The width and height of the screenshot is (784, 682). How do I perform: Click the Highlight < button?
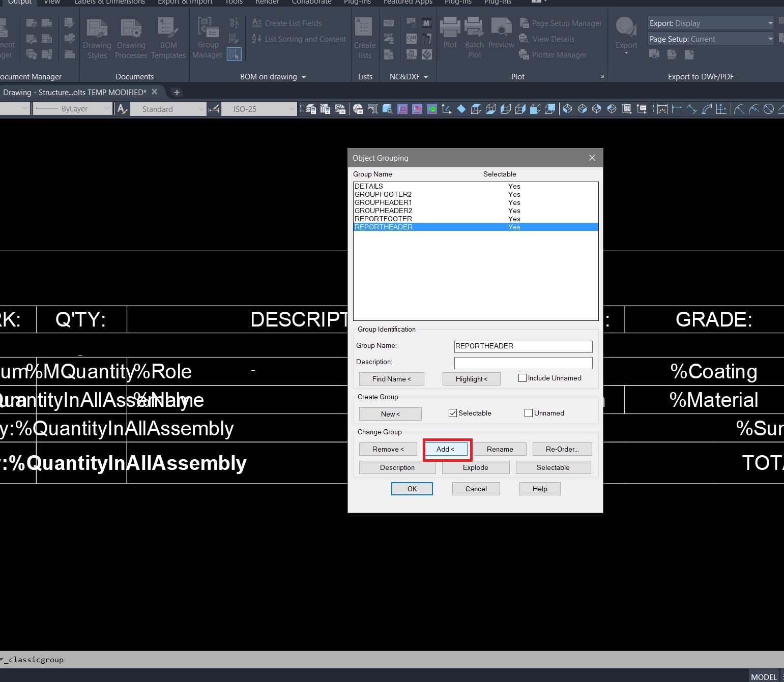point(472,379)
